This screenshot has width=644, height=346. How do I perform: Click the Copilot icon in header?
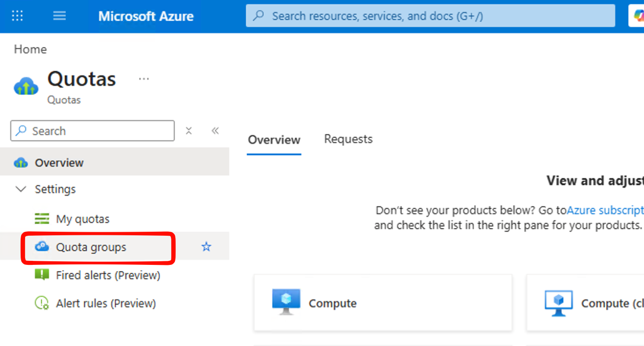(638, 16)
